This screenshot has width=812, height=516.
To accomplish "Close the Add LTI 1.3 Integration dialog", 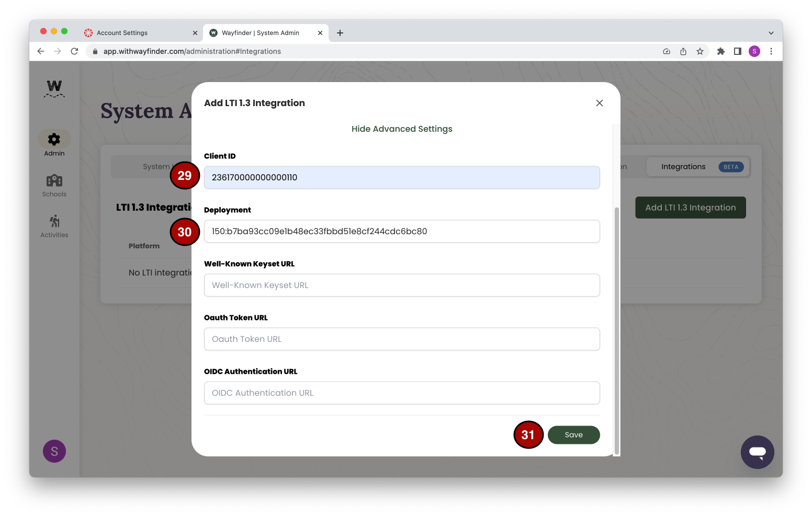I will click(600, 103).
